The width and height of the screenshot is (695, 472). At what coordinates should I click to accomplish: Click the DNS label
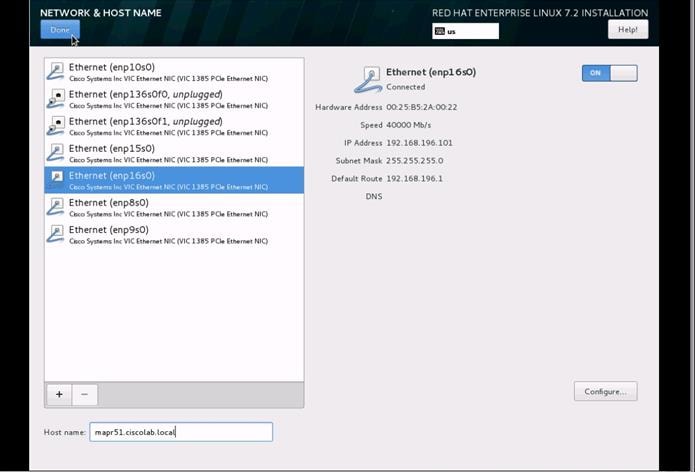(x=374, y=196)
